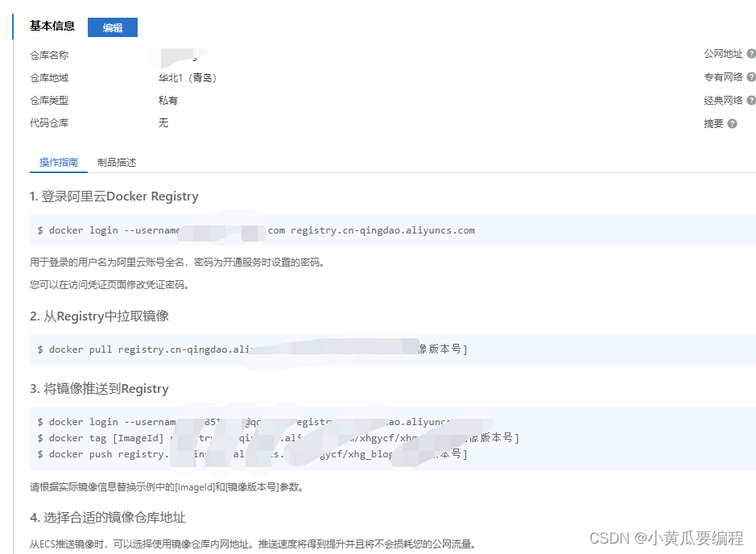Click the 经典网络 label
756x554 pixels.
(723, 101)
